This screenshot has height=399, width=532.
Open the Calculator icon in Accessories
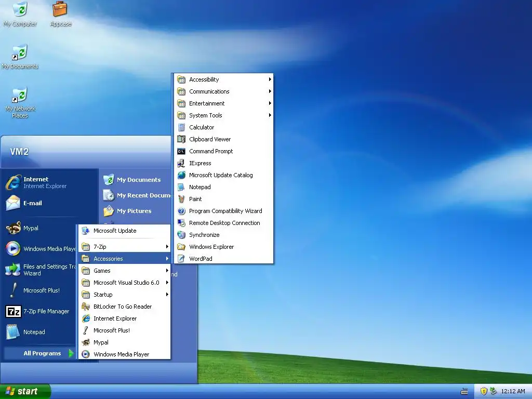point(181,127)
